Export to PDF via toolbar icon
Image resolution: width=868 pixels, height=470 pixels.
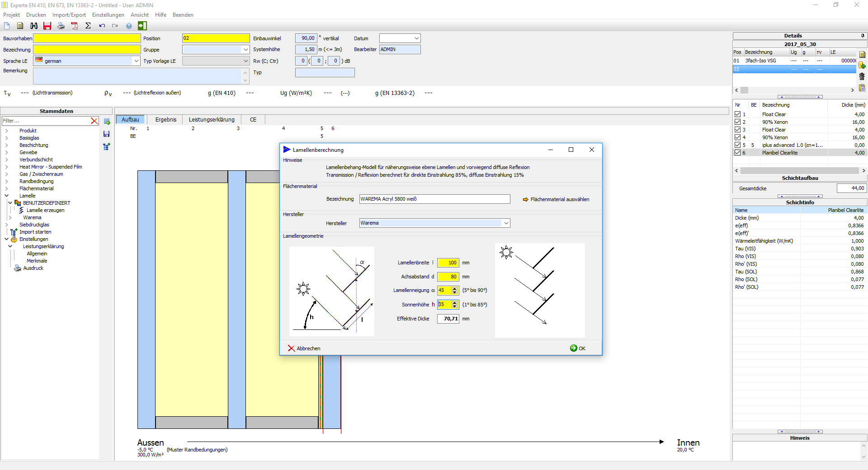(x=75, y=26)
